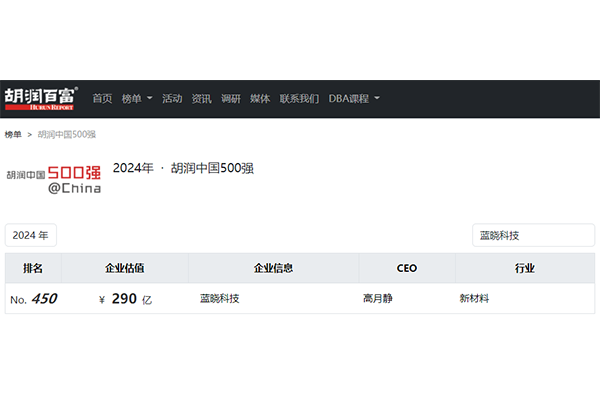Click the 联系我们 contact link

(x=299, y=99)
